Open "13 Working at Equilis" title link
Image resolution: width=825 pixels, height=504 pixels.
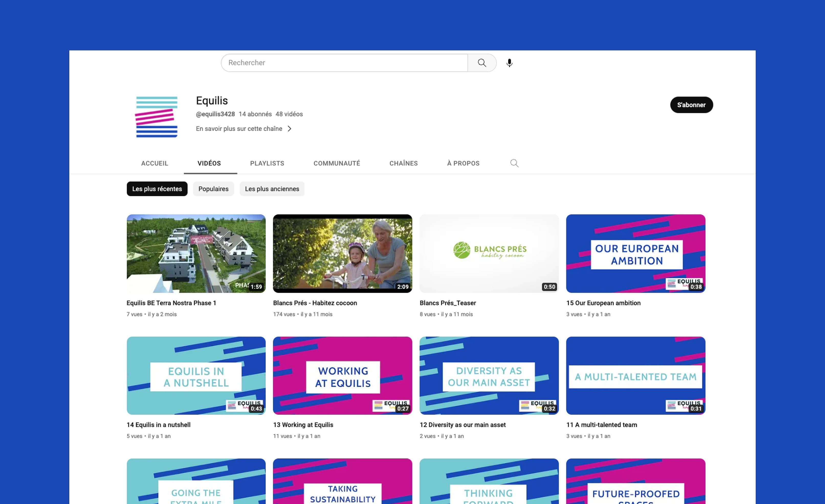pos(303,425)
